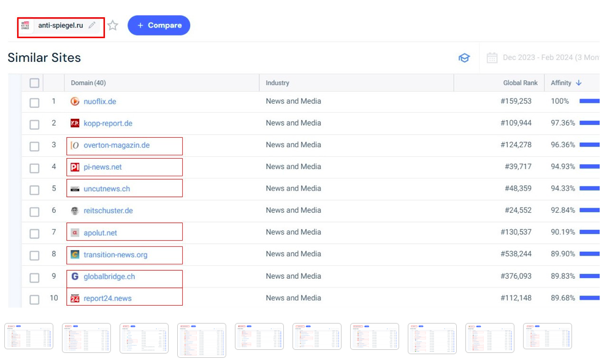Viewport: 615px width, 364px height.
Task: Visit the apolut.net domain link
Action: (100, 233)
